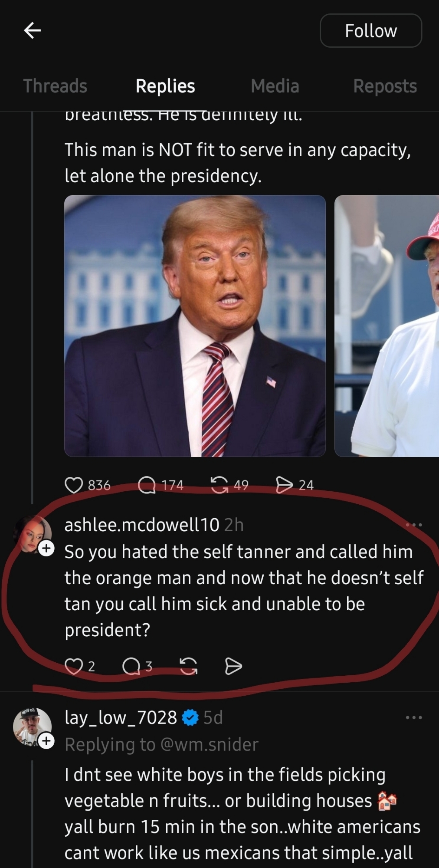Viewport: 439px width, 868px height.
Task: Follow ashlee.mcdowell10 via avatar plus badge
Action: (46, 548)
